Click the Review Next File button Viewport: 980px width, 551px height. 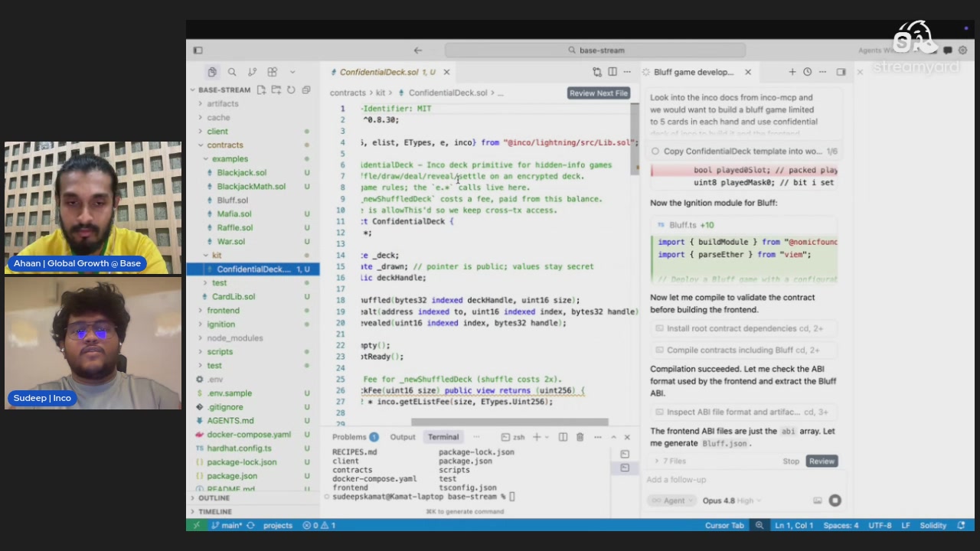599,93
